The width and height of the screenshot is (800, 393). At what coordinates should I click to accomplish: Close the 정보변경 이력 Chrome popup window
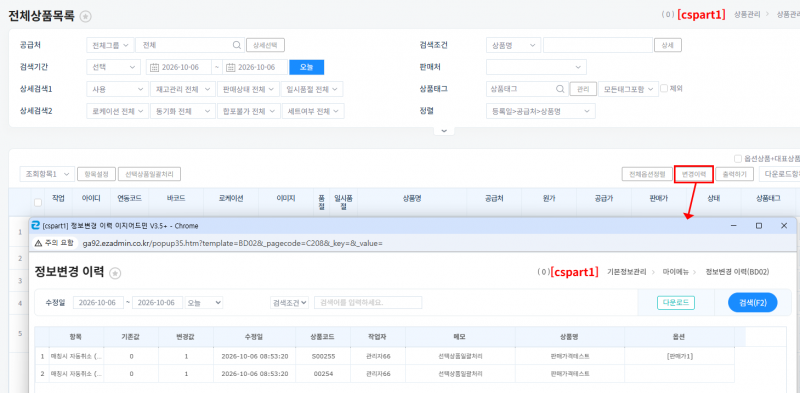click(x=784, y=226)
